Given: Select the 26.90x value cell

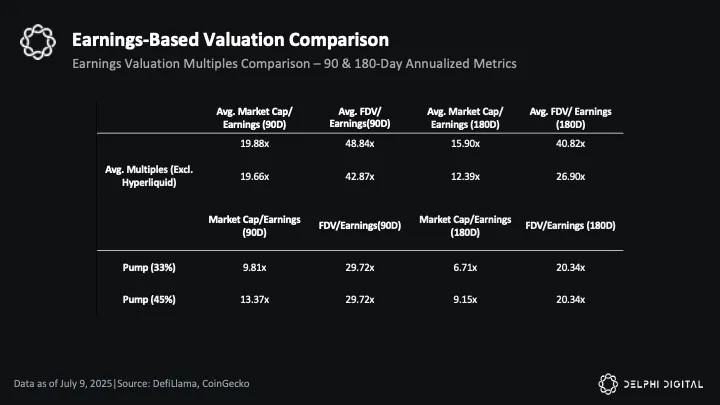Looking at the screenshot, I should 570,176.
